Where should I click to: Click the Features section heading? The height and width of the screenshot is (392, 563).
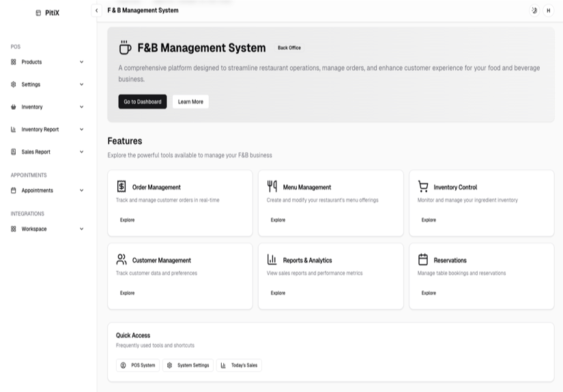pyautogui.click(x=125, y=141)
